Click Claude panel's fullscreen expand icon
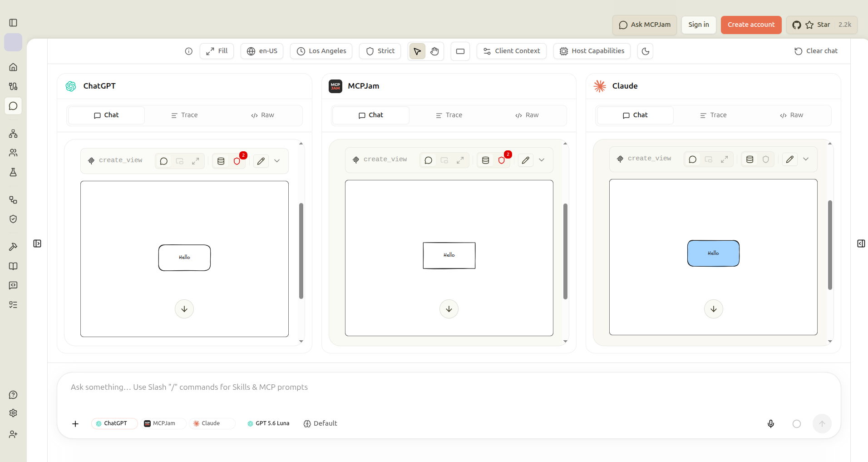 tap(725, 159)
